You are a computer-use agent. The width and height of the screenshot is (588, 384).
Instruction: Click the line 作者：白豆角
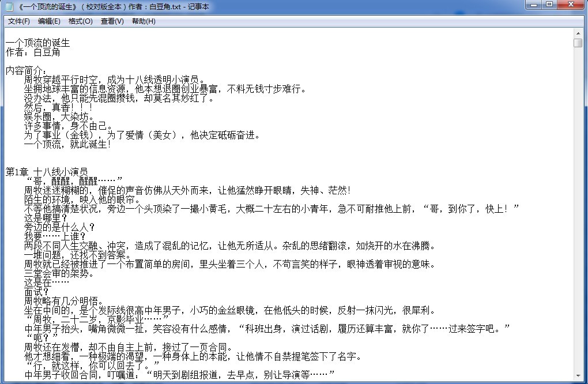33,52
